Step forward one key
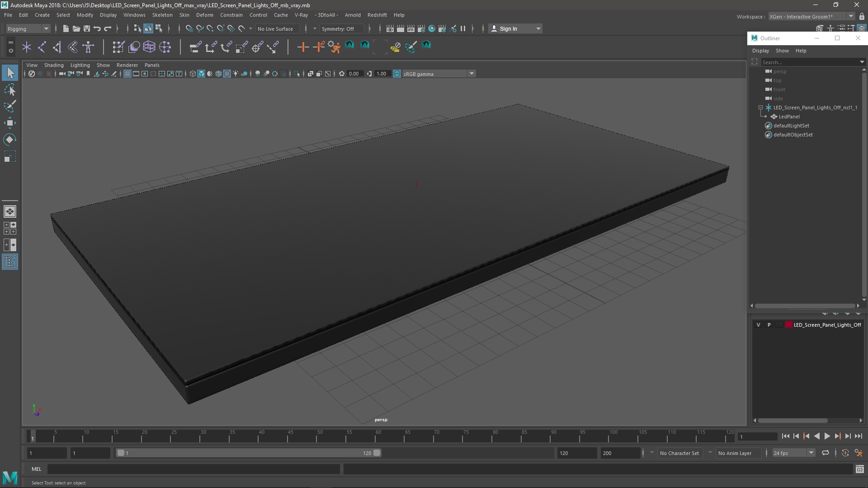868x488 pixels. (x=838, y=436)
